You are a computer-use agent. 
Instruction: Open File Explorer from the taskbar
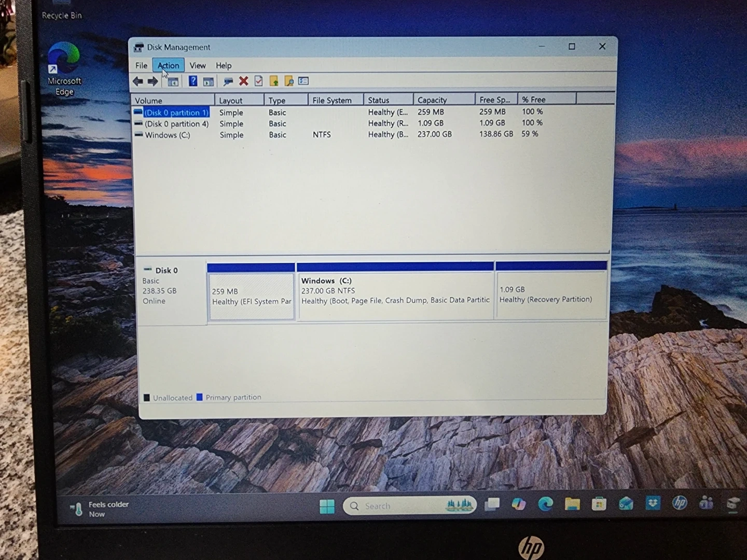[572, 504]
